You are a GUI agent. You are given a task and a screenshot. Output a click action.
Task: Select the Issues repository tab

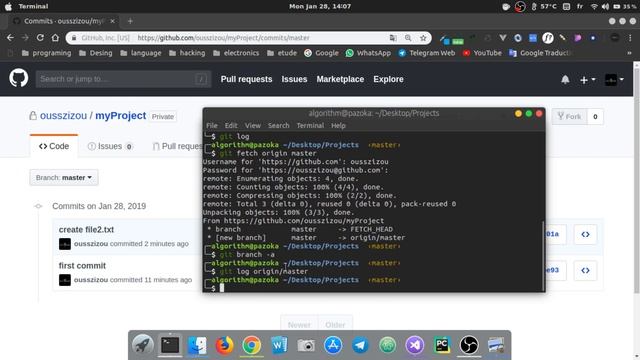point(110,146)
